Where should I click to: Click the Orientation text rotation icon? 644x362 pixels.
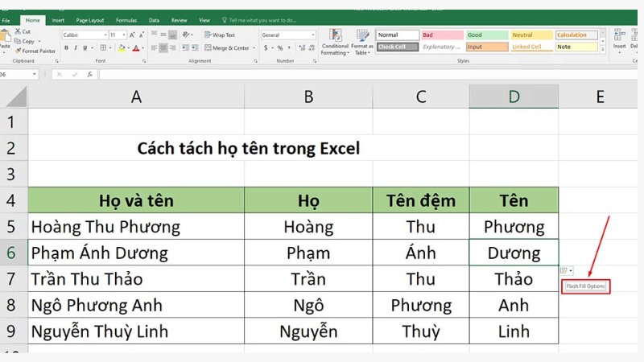(x=186, y=35)
